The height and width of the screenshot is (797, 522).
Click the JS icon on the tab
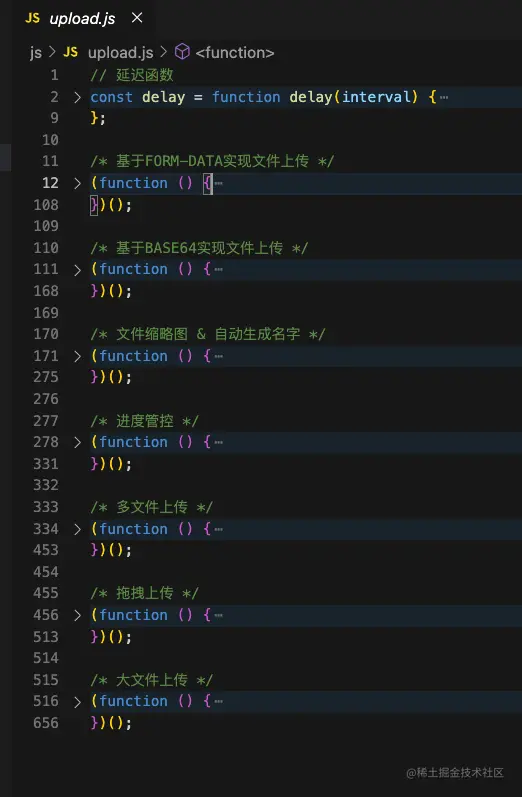(x=33, y=18)
